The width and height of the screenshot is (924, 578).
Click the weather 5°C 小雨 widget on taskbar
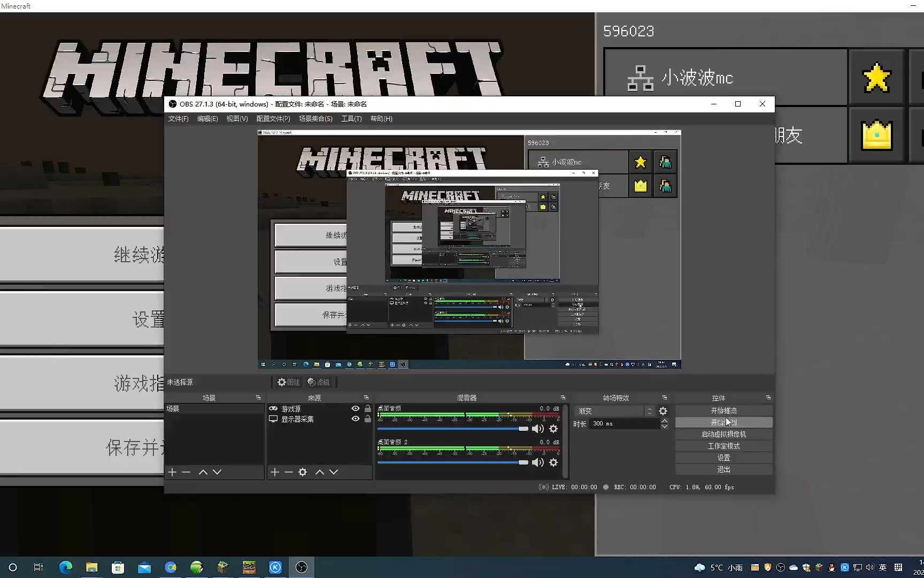(x=719, y=567)
